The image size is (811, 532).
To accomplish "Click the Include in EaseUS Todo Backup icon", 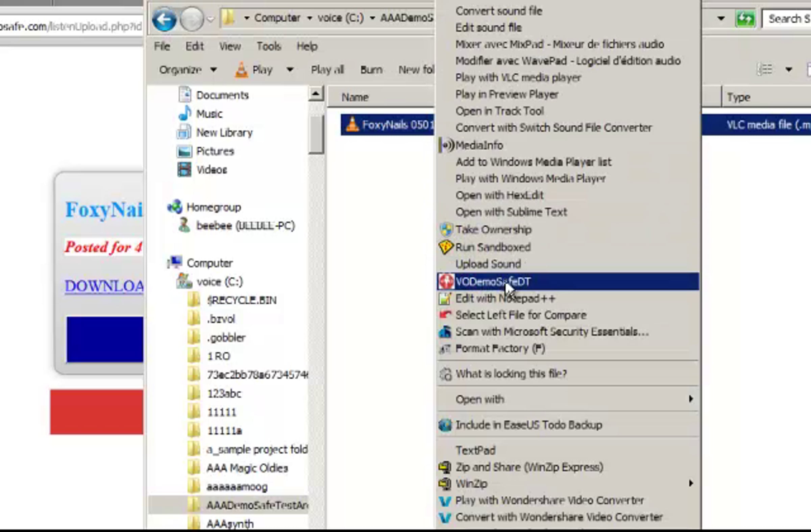I will pos(445,425).
